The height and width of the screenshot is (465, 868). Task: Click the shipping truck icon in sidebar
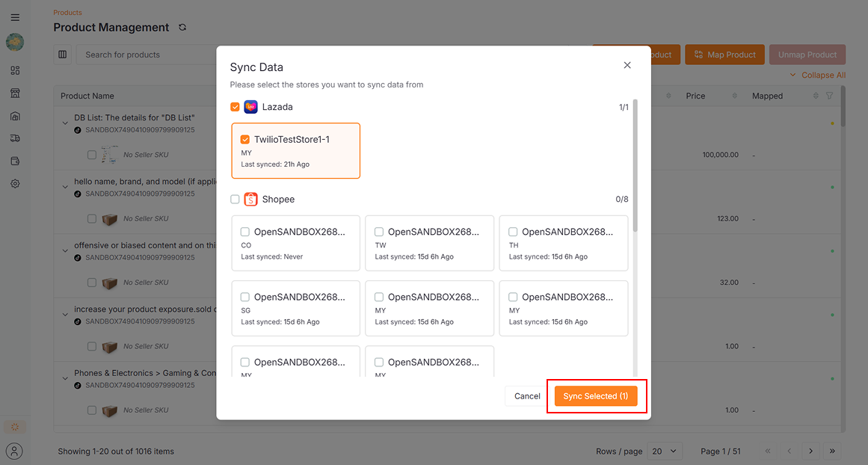(x=15, y=138)
